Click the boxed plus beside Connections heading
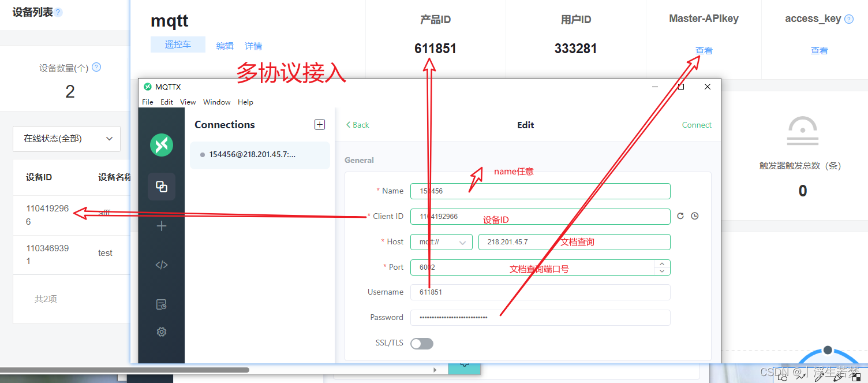The image size is (868, 383). tap(320, 124)
